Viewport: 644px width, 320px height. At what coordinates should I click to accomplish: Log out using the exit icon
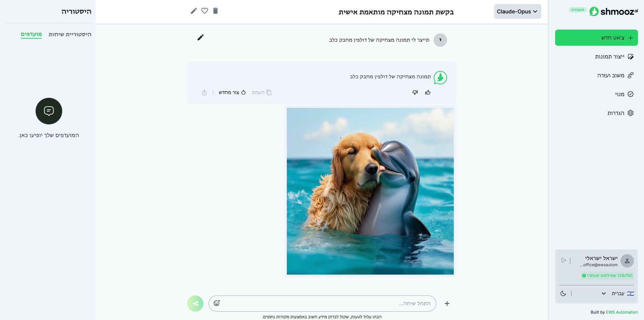[564, 261]
